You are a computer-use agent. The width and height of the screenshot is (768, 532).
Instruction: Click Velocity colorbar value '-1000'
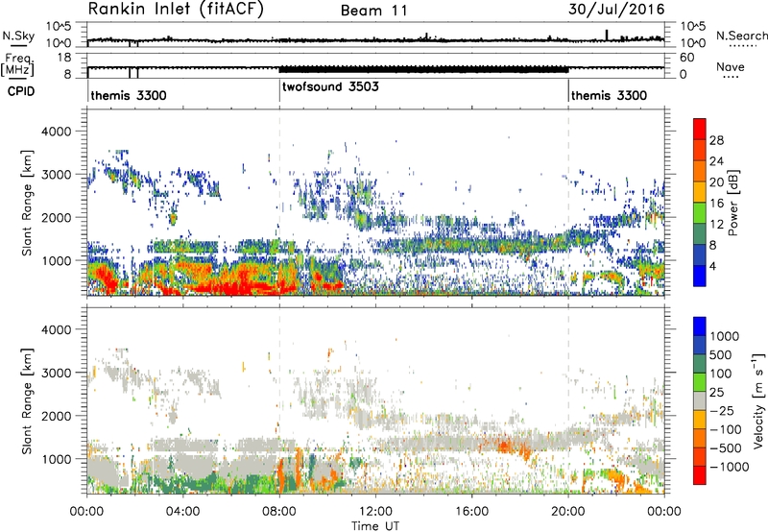coord(729,467)
